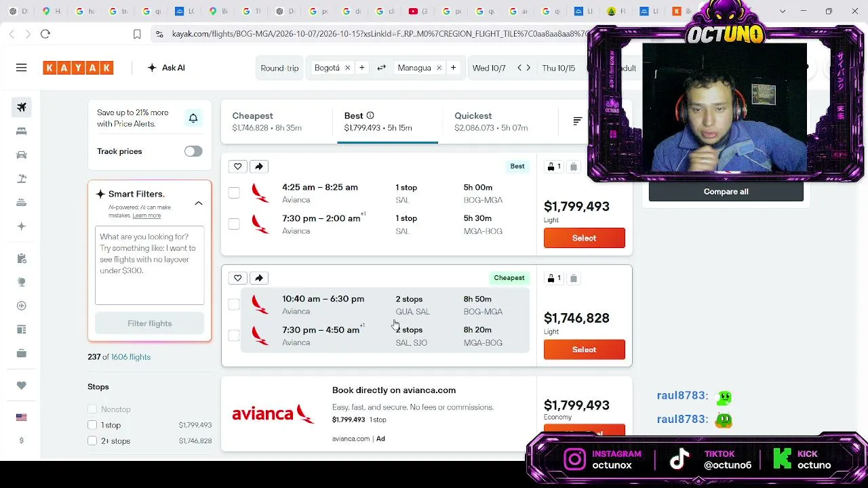The image size is (868, 488).
Task: View site information in the address bar
Action: 159,34
